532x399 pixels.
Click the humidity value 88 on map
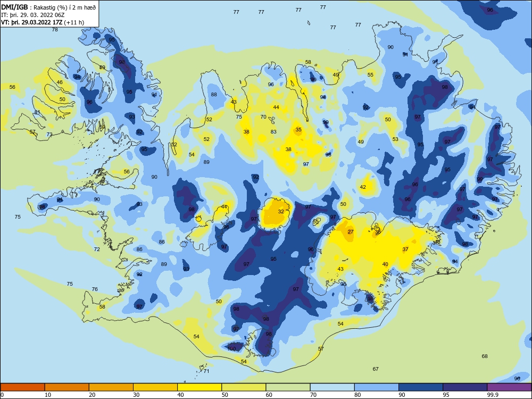pyautogui.click(x=214, y=94)
